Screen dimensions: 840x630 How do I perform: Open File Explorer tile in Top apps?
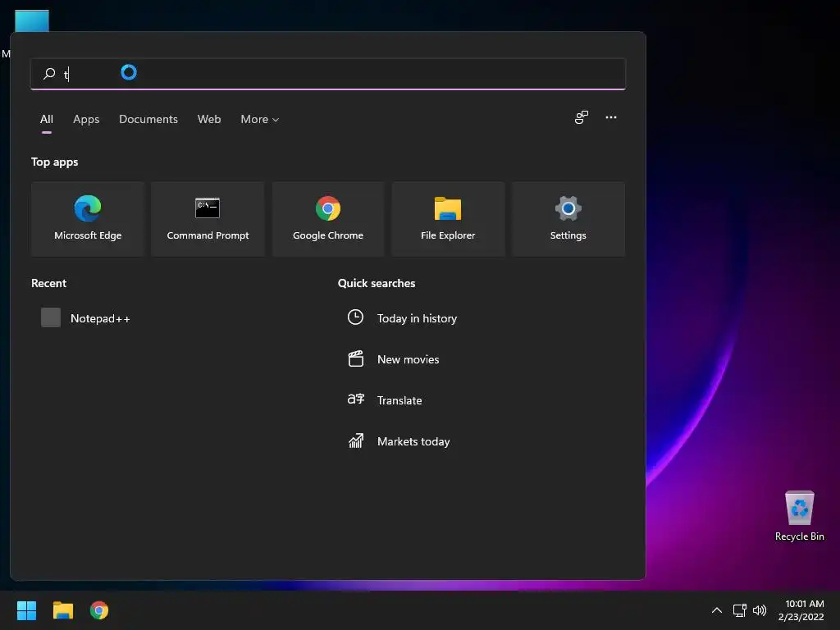pyautogui.click(x=448, y=219)
